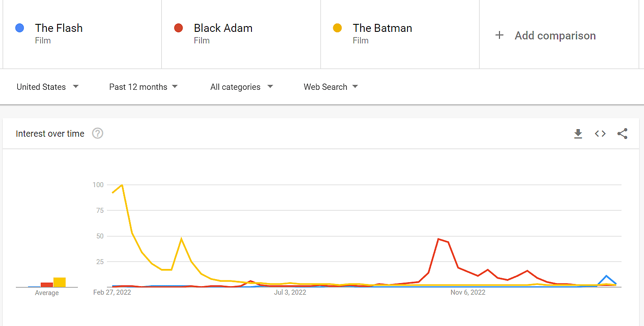Click the red Black Adam average bar
Image resolution: width=644 pixels, height=326 pixels.
tap(47, 284)
